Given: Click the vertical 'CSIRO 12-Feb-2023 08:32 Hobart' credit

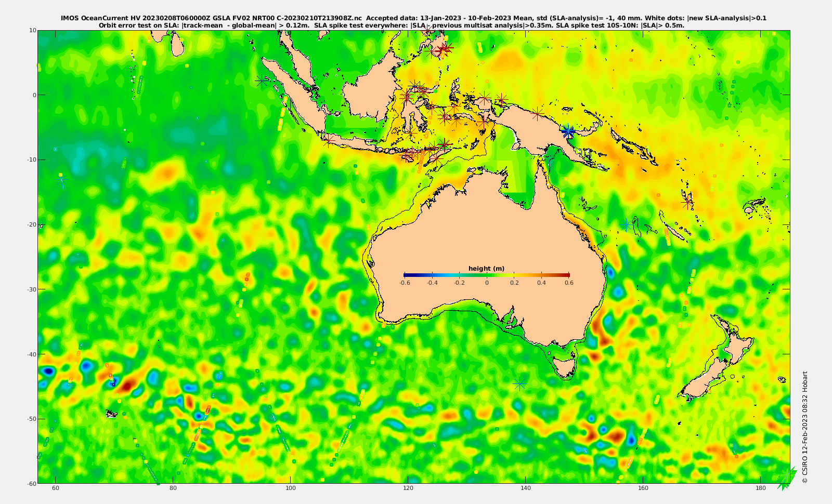Looking at the screenshot, I should pos(805,427).
